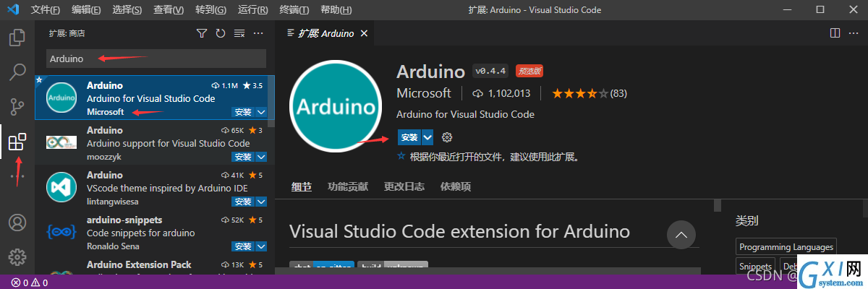Install the arduino-snippets extension
This screenshot has width=868, height=289.
243,246
